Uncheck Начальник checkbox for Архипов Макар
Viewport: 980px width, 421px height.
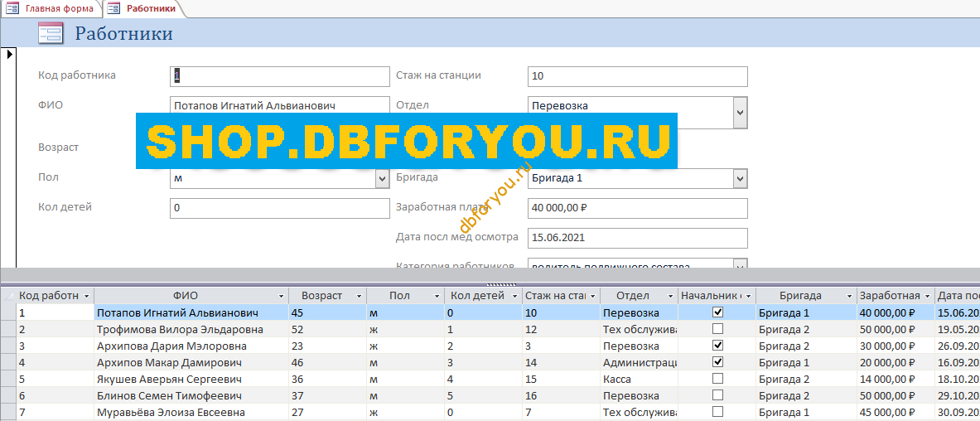pyautogui.click(x=718, y=361)
